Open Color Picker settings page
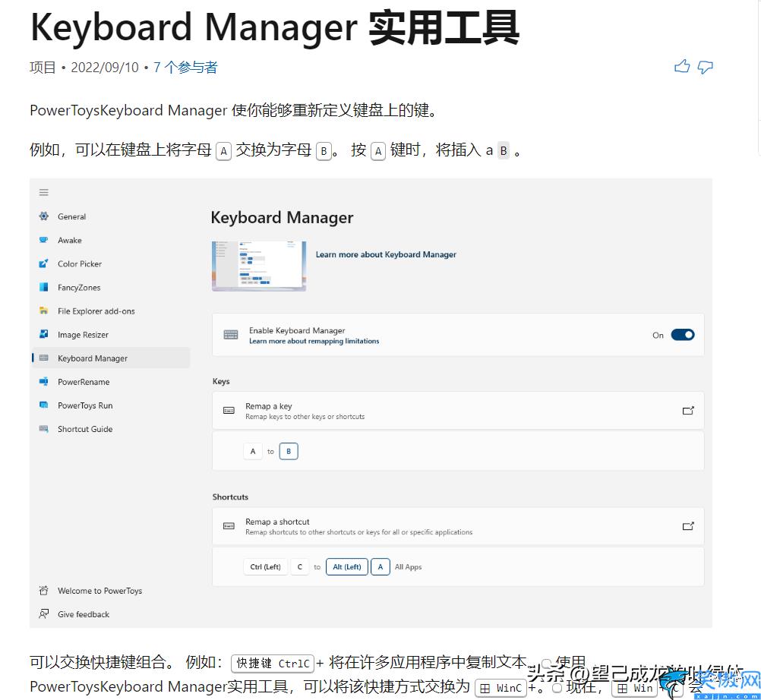The height and width of the screenshot is (700, 761). click(111, 264)
